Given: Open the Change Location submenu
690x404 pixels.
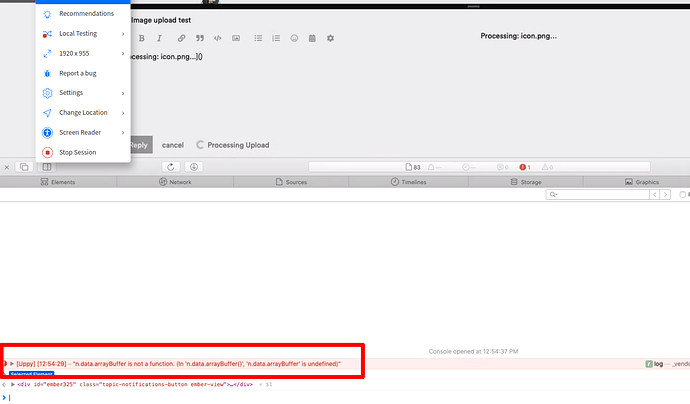Looking at the screenshot, I should click(x=83, y=113).
